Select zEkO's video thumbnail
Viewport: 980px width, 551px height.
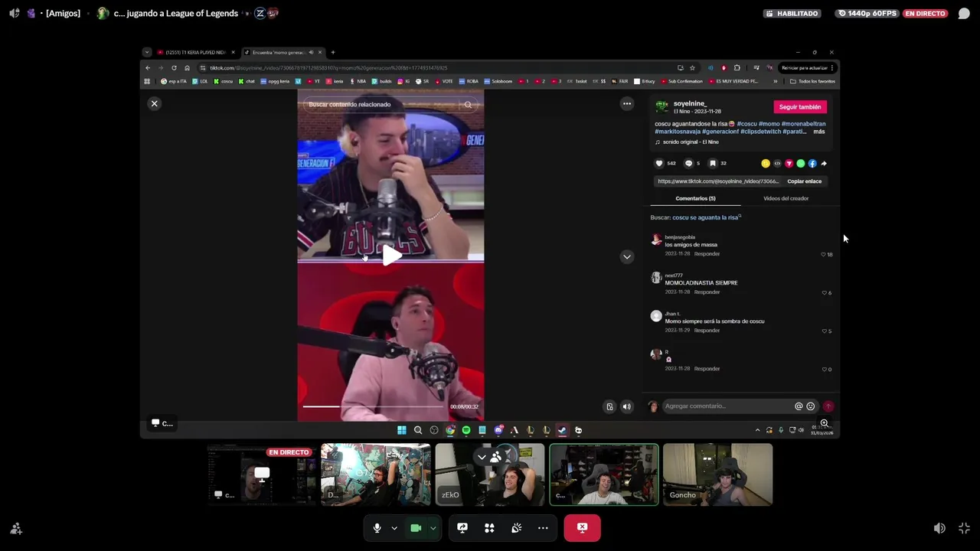click(489, 474)
